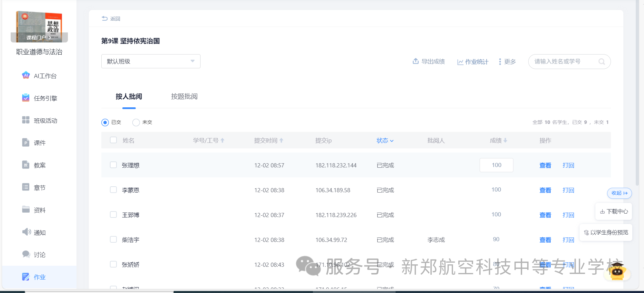Click the 下载中心 download icon

click(x=602, y=211)
